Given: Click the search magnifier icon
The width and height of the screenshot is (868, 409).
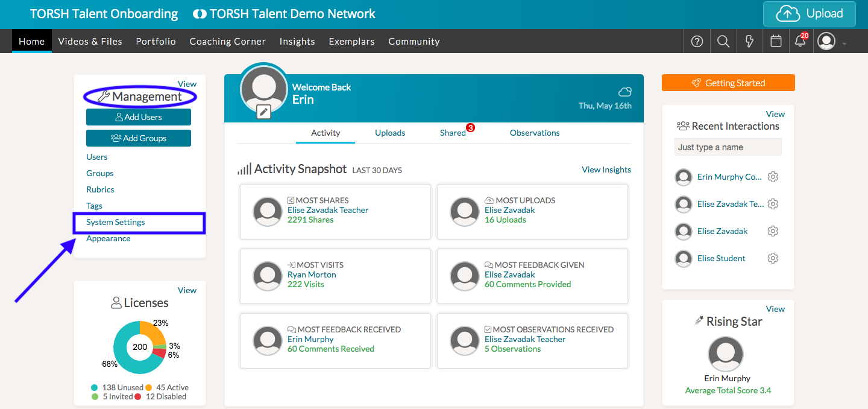Looking at the screenshot, I should 723,42.
